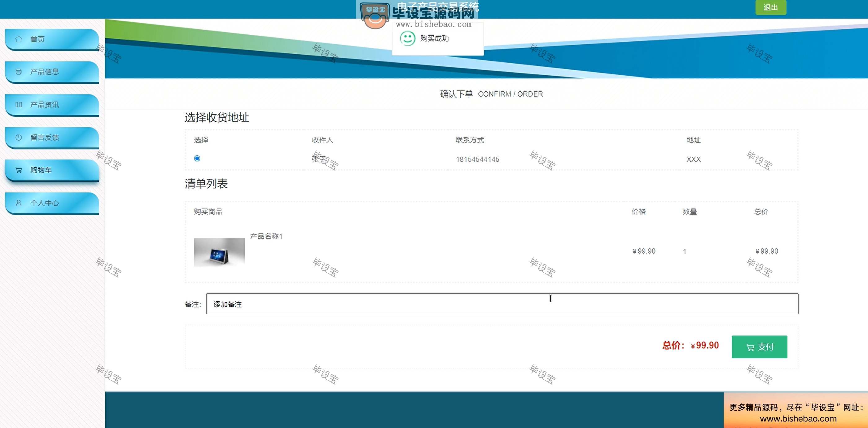Click phone number 18154544145

tap(477, 159)
